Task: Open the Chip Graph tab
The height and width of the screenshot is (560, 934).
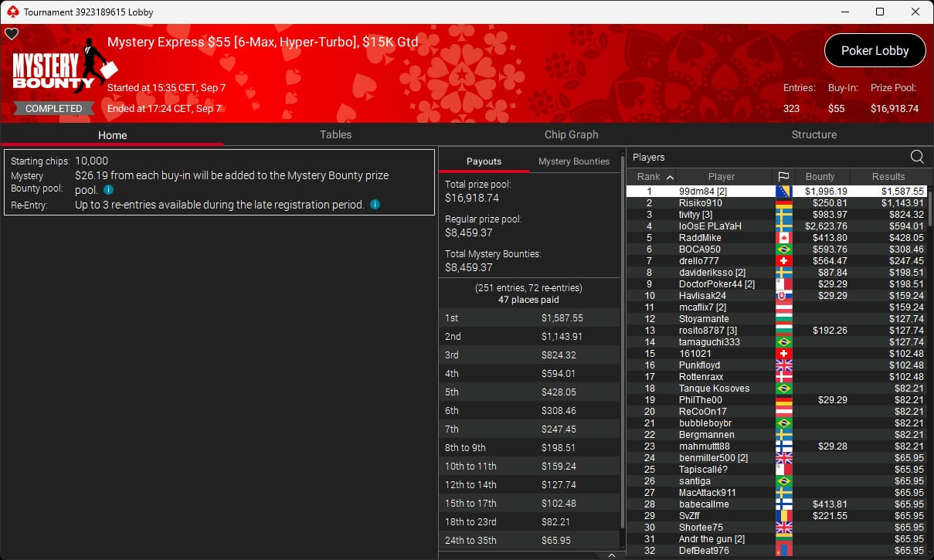Action: [x=571, y=134]
